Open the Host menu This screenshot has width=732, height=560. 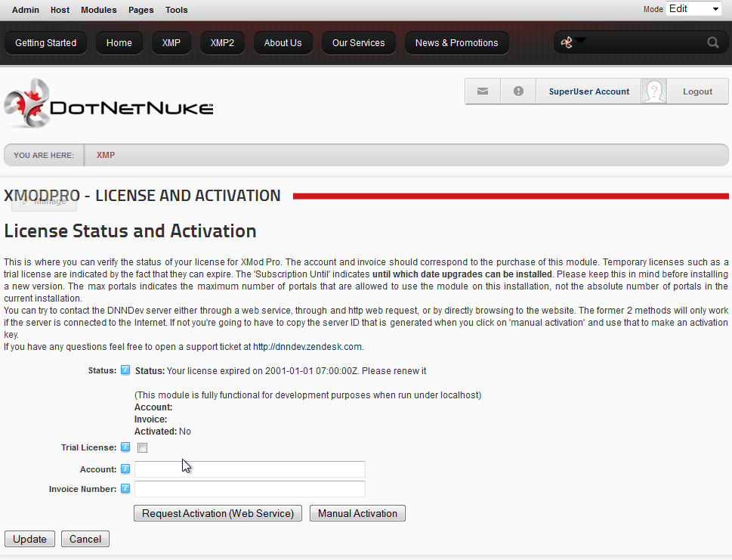(60, 10)
